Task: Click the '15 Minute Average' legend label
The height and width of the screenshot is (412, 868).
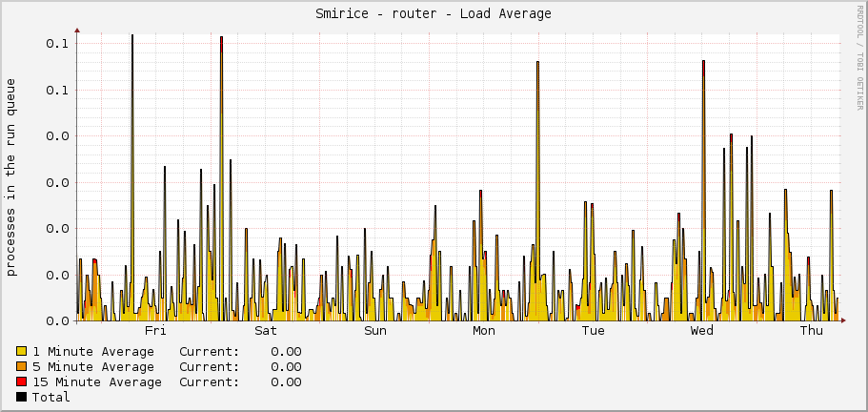Action: pos(97,382)
